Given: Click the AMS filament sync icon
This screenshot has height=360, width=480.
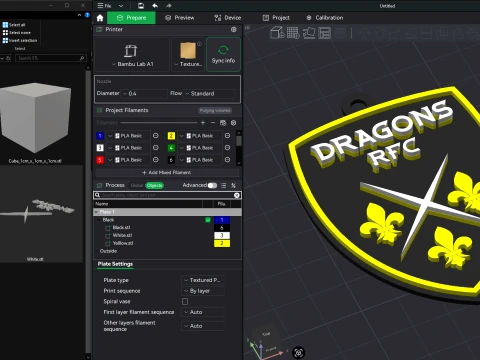Looking at the screenshot, I should pyautogui.click(x=223, y=123).
